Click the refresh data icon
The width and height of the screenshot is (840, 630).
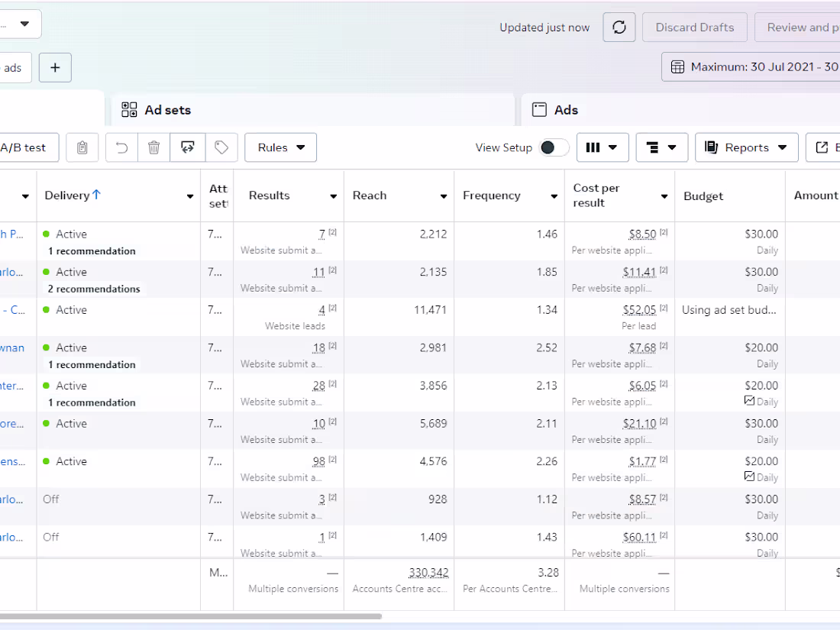click(x=619, y=27)
